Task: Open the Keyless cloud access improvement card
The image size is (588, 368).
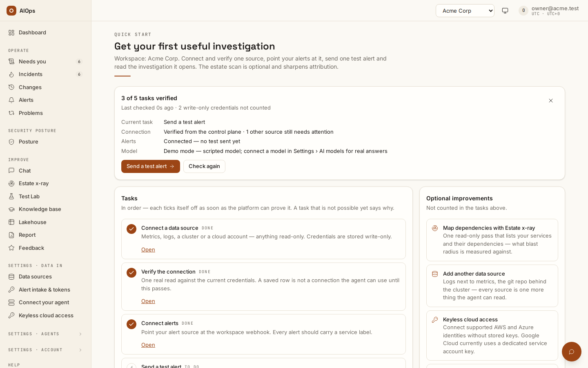Action: [x=492, y=335]
